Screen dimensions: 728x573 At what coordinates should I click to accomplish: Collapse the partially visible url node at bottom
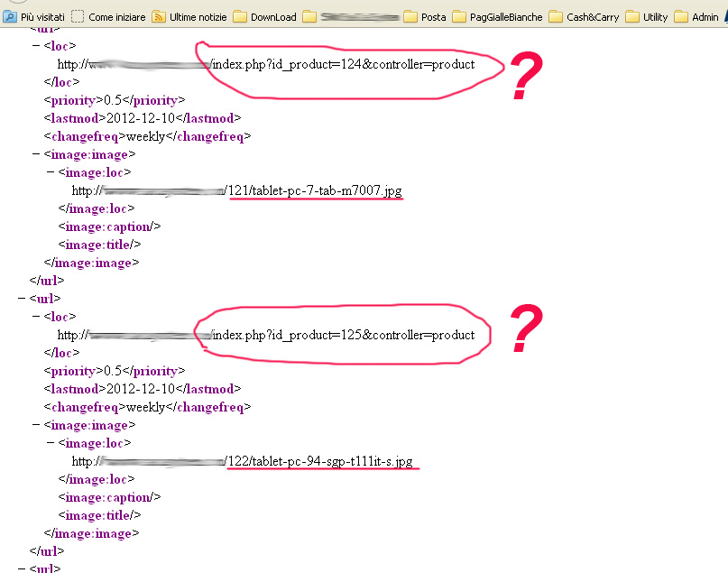point(22,568)
